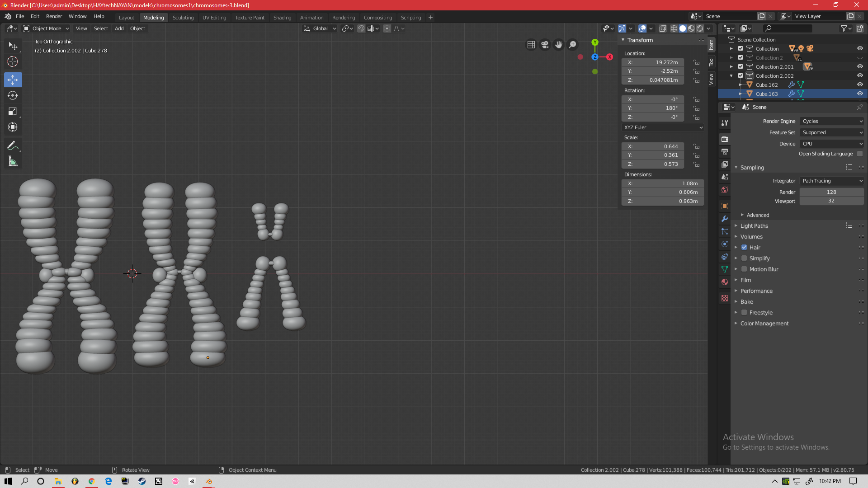The width and height of the screenshot is (868, 488).
Task: Exclude Collection 2.001 via checkbox
Action: [741, 66]
